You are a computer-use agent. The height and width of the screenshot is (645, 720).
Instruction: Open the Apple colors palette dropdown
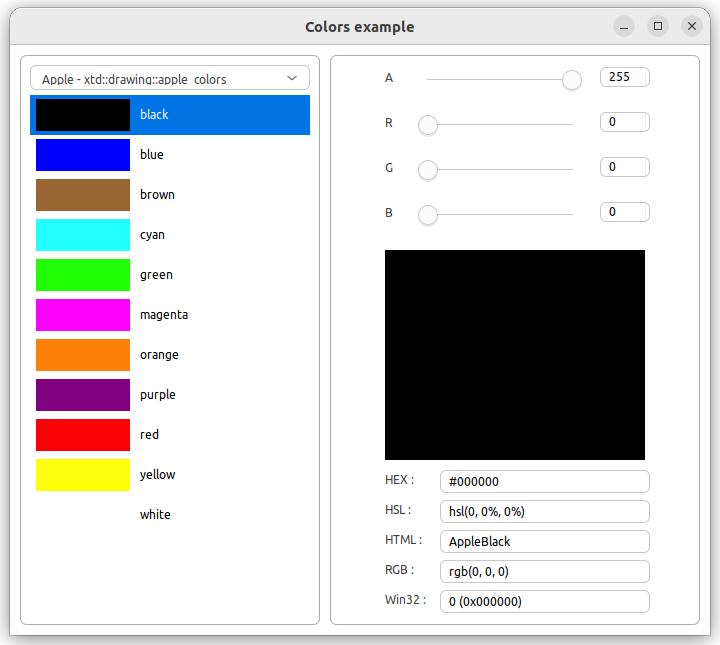coord(170,78)
